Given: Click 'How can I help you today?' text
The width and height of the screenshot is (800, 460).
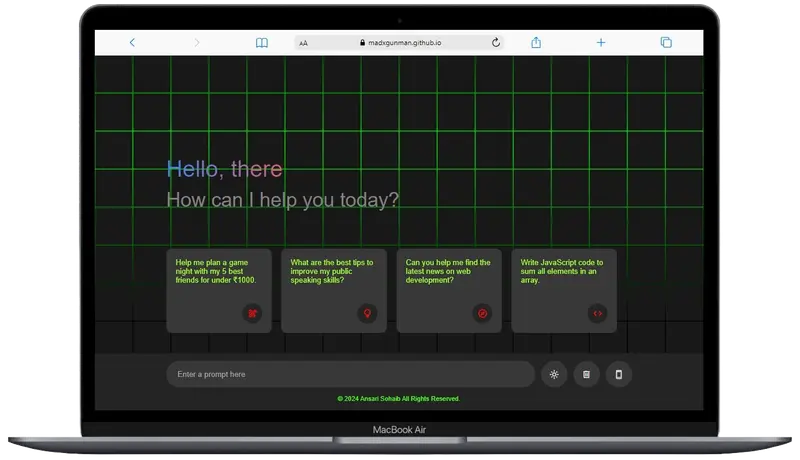Looking at the screenshot, I should pos(283,200).
